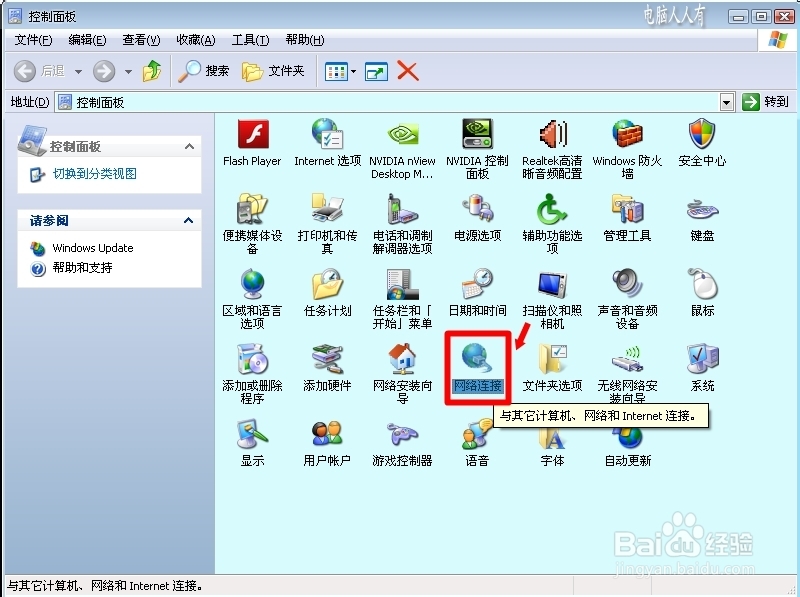Open 用户帐户 icon
The width and height of the screenshot is (800, 597).
coord(327,434)
